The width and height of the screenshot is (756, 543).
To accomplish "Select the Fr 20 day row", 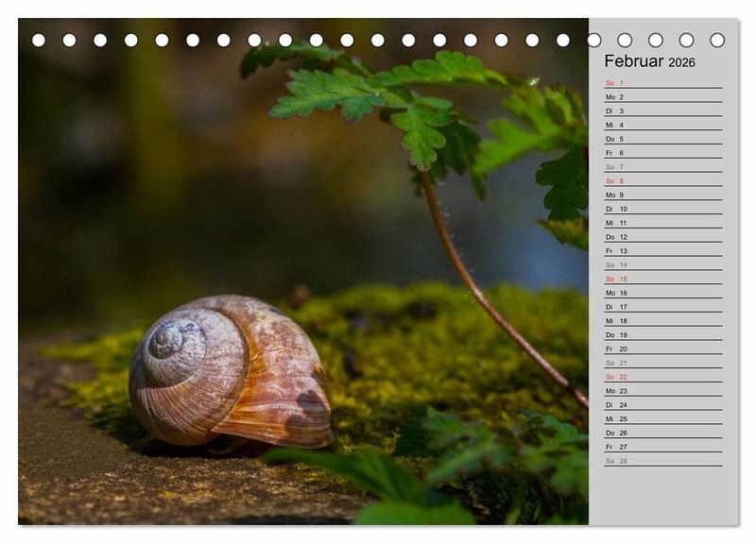I will (662, 349).
